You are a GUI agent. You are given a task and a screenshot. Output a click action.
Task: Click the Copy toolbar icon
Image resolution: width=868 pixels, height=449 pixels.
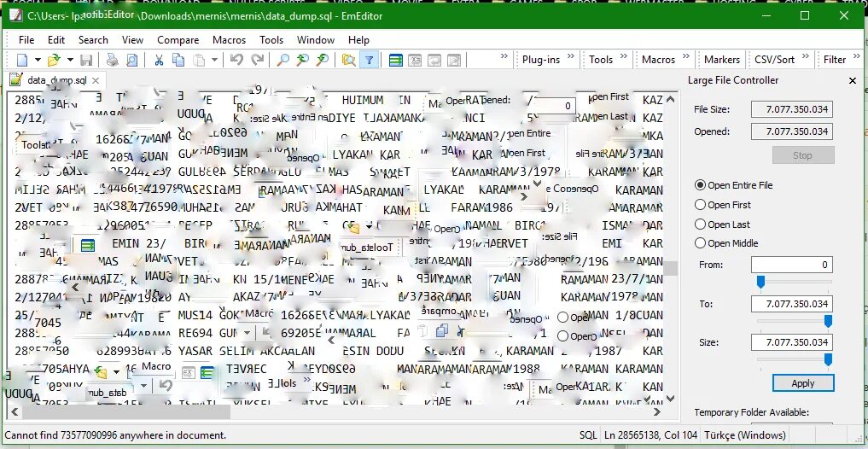(178, 60)
